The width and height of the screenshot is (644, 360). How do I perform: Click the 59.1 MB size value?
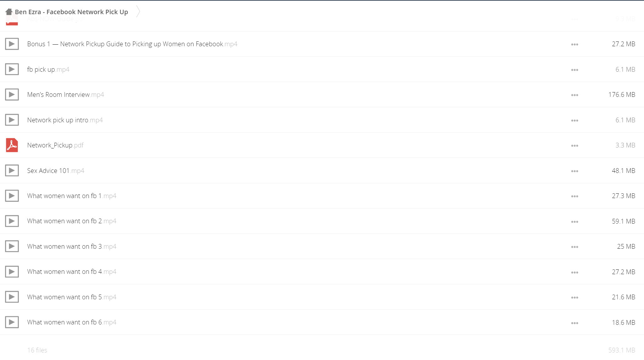tap(624, 221)
